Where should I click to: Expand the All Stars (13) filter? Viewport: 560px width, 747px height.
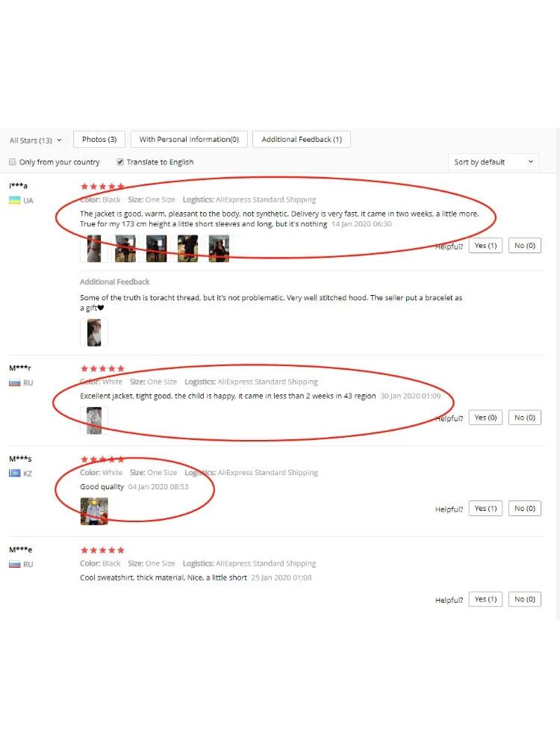coord(36,140)
